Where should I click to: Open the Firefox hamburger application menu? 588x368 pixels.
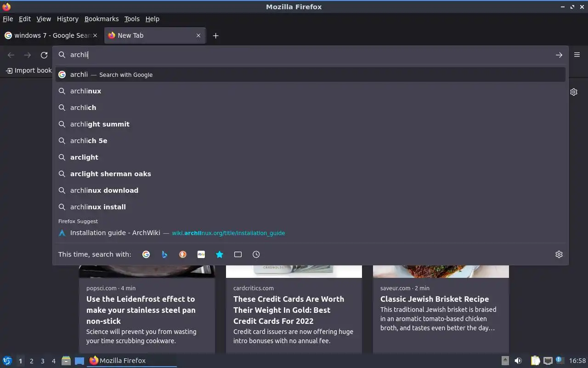pyautogui.click(x=577, y=55)
